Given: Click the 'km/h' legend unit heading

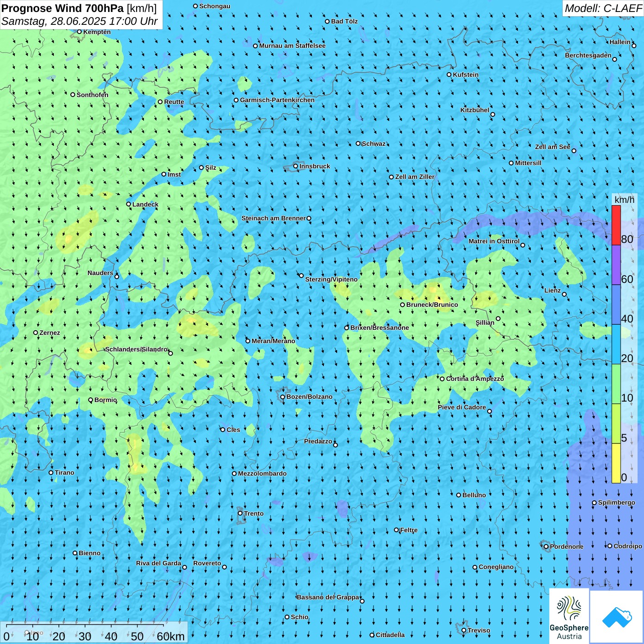Looking at the screenshot, I should pos(625,199).
